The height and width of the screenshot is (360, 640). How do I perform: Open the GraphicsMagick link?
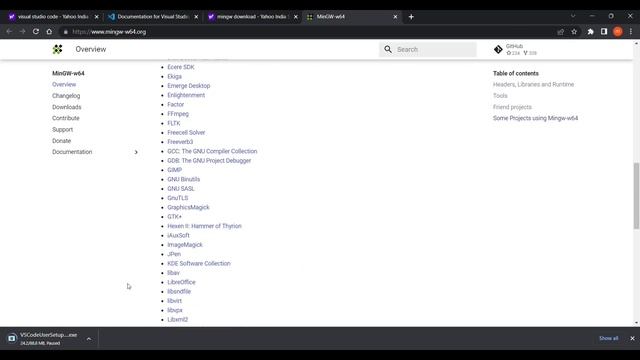(x=188, y=207)
